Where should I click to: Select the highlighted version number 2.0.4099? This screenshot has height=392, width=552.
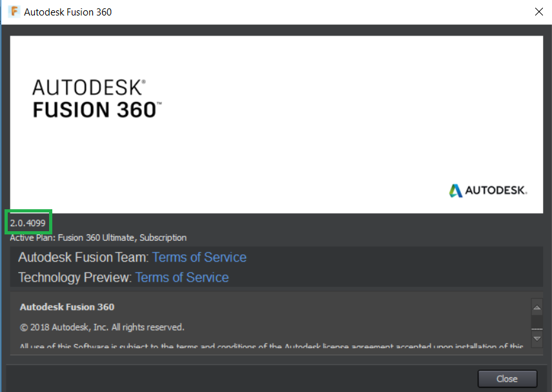[26, 222]
